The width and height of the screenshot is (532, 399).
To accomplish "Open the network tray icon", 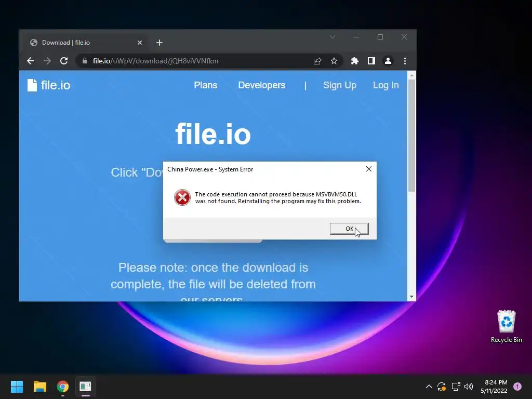I will (x=456, y=387).
